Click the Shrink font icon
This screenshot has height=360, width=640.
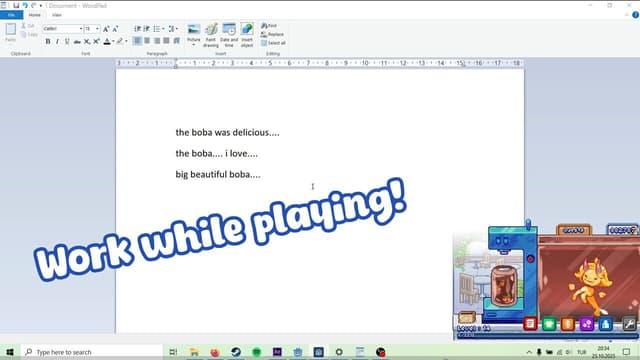point(116,29)
